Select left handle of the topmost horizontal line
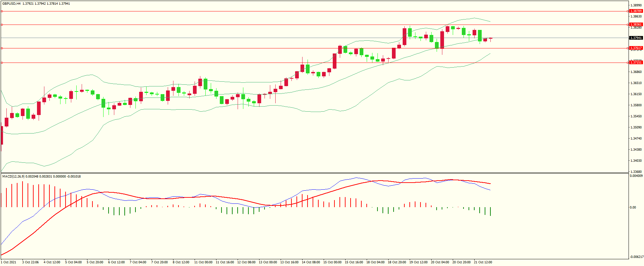This screenshot has height=266, width=644. 2,11
